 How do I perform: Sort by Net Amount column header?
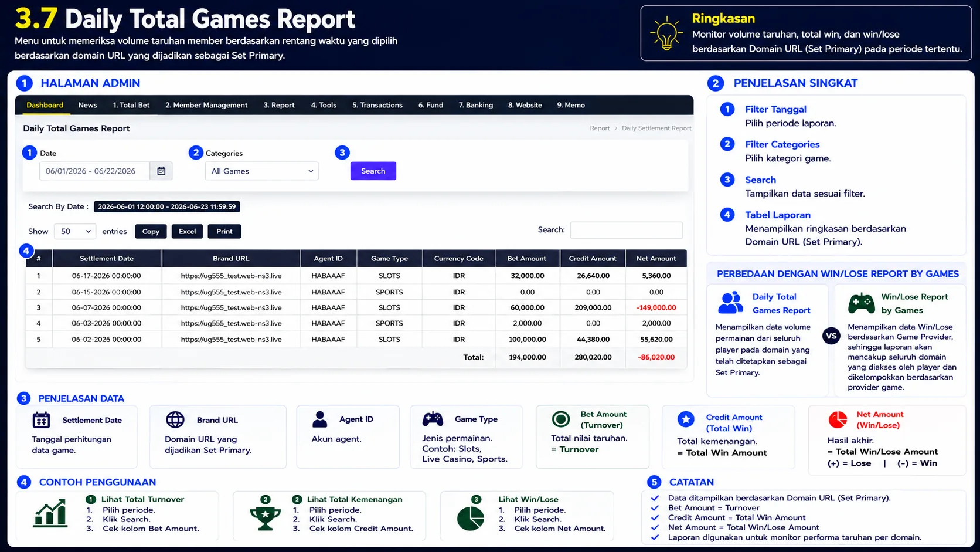656,258
